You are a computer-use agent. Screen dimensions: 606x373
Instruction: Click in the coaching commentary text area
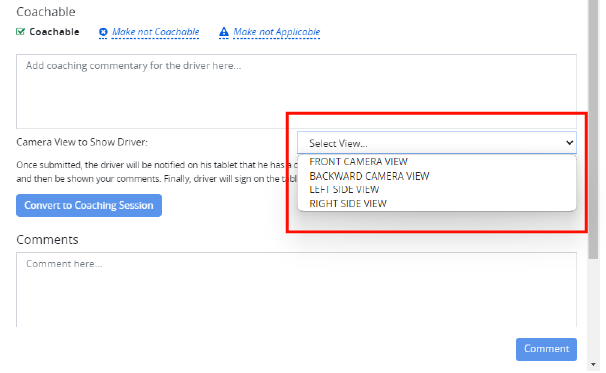(x=296, y=91)
